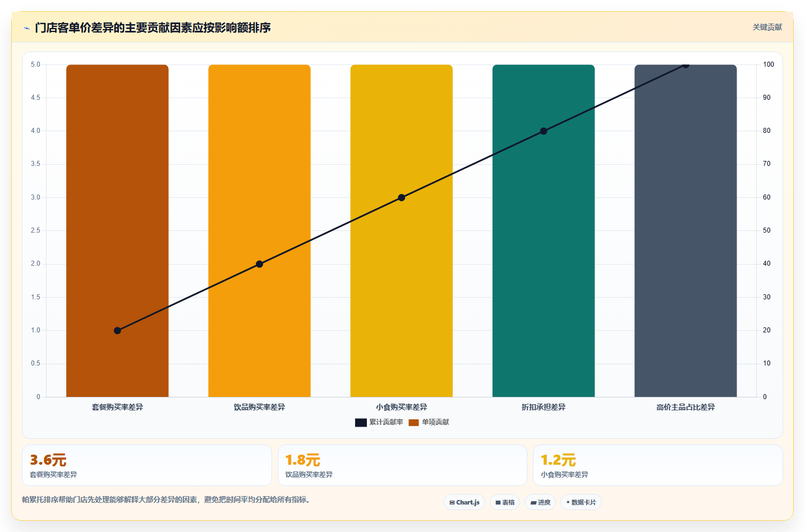The image size is (805, 532).
Task: Click the line point at 100 percent
Action: 686,64
